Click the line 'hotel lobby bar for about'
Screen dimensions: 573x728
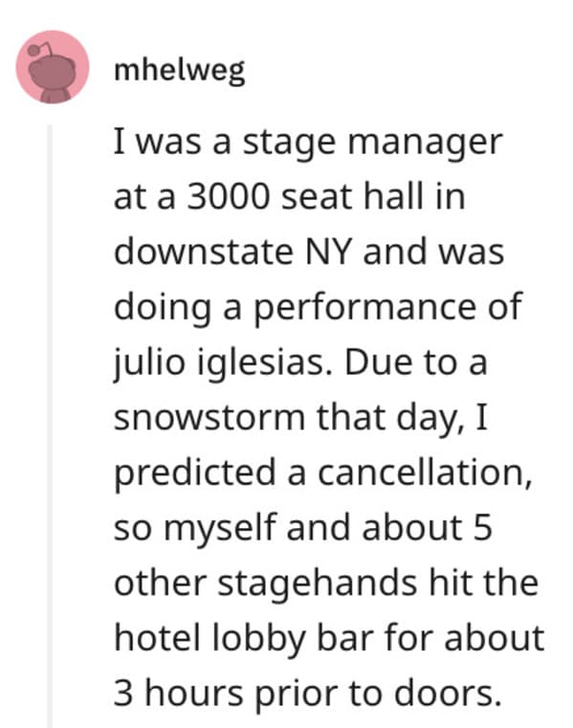(329, 638)
